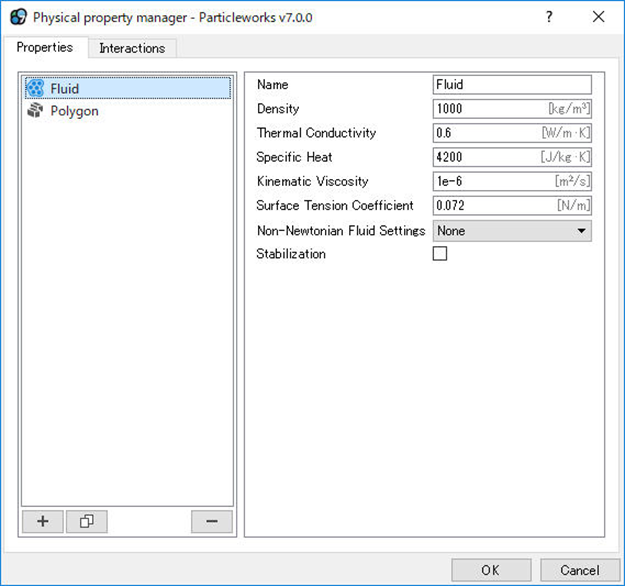Click the Specific Heat label

click(x=294, y=157)
